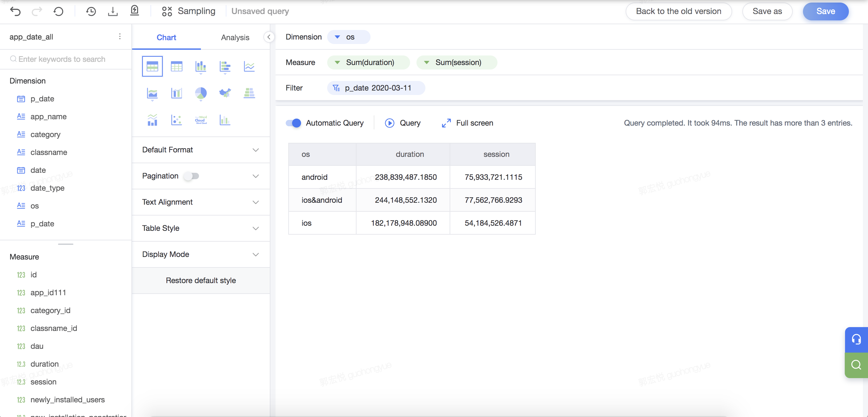Click the undo arrow icon

(16, 11)
